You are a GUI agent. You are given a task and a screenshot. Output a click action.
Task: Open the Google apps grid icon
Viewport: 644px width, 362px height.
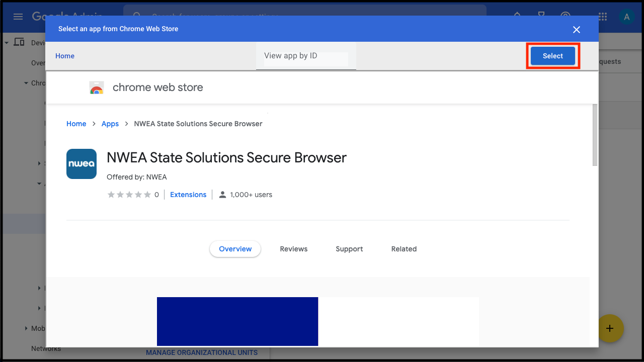(x=603, y=17)
